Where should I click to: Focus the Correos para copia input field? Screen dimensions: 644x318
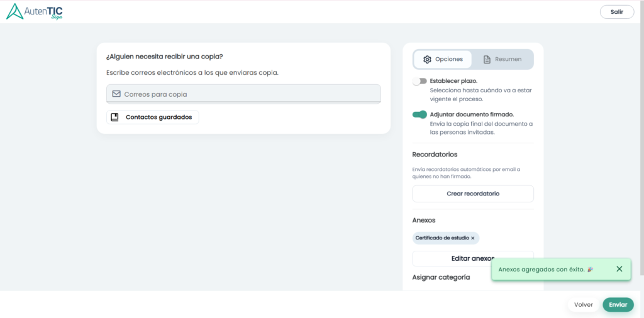(x=243, y=94)
